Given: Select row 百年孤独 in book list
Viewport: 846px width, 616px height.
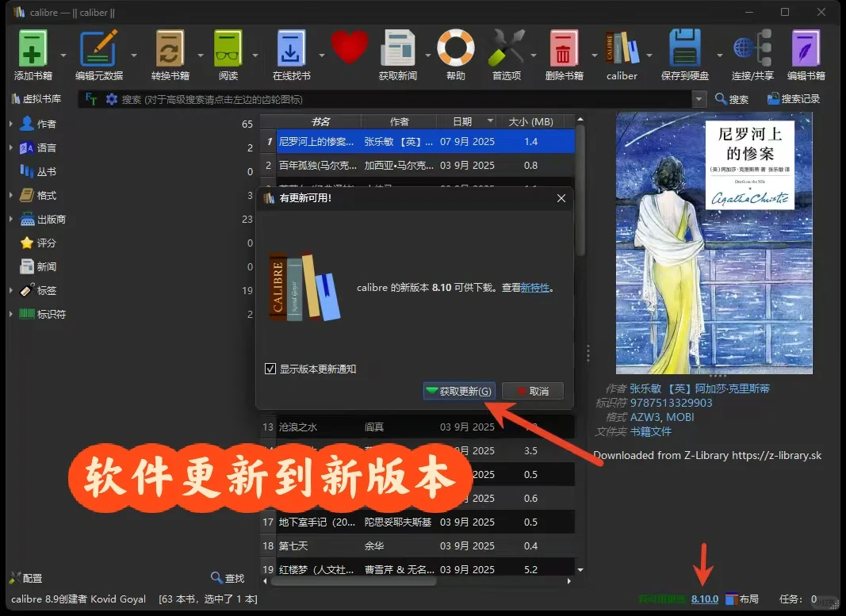Looking at the screenshot, I should [417, 165].
